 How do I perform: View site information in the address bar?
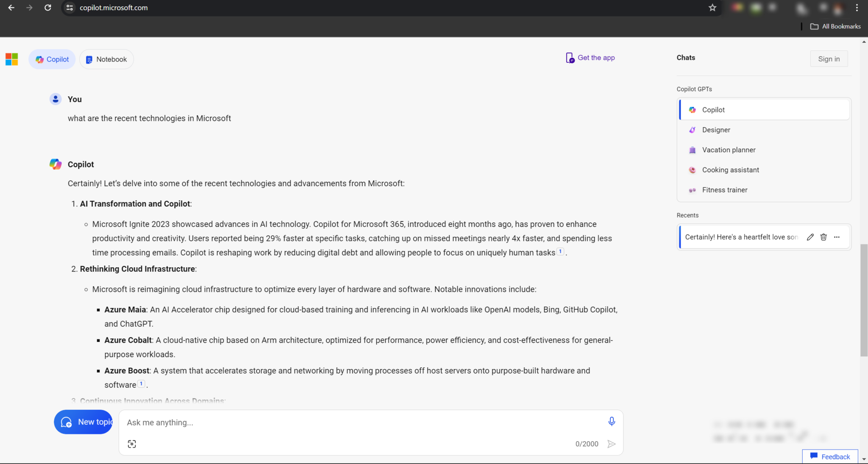69,7
